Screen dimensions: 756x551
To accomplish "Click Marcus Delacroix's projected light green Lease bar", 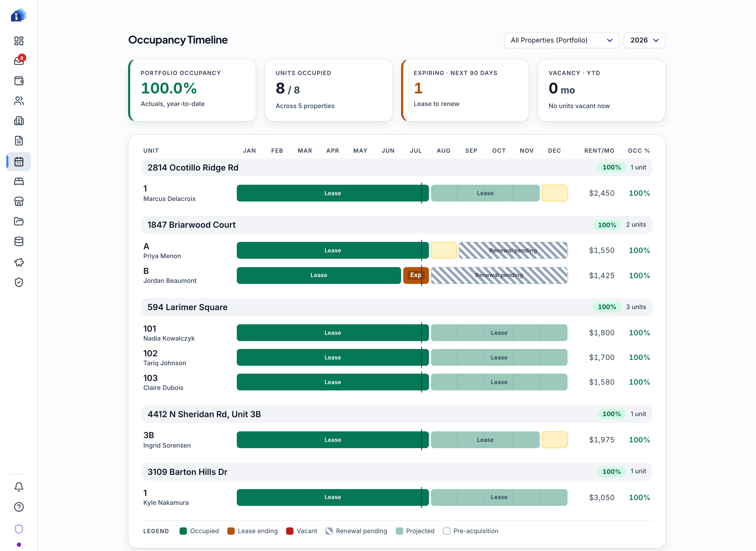I will [485, 193].
